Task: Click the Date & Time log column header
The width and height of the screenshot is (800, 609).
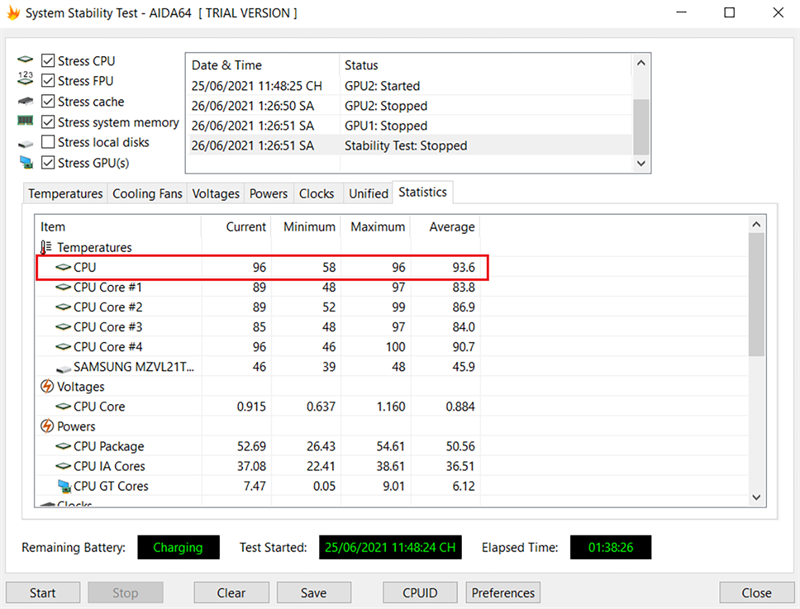Action: click(263, 65)
